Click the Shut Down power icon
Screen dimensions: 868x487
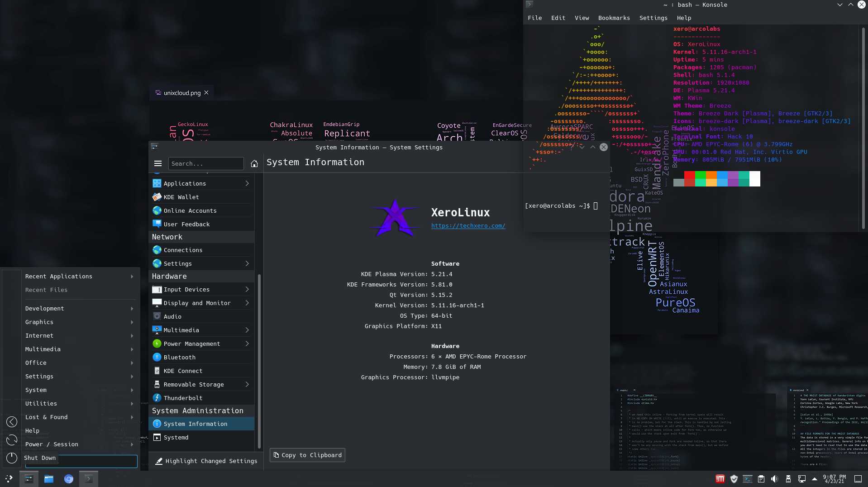pyautogui.click(x=12, y=458)
